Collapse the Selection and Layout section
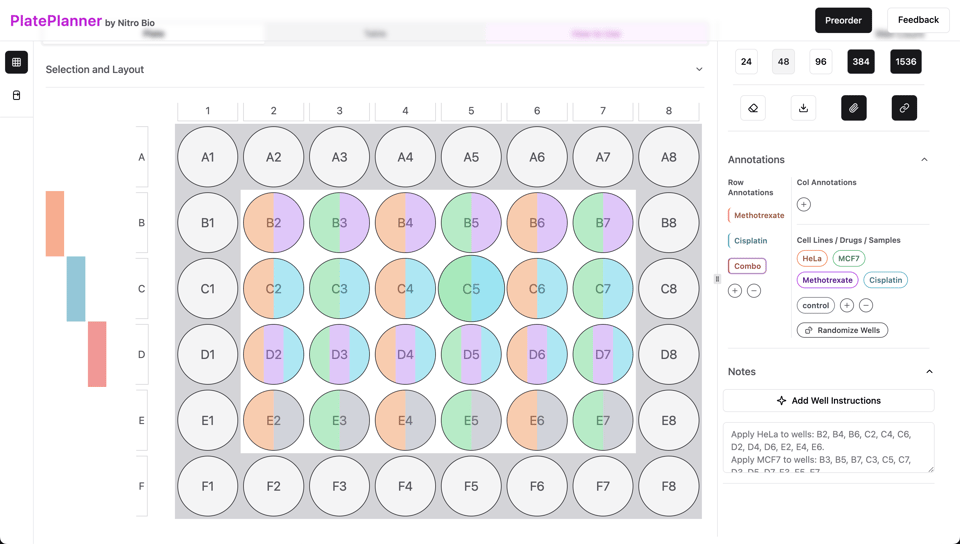This screenshot has height=544, width=960. [x=699, y=70]
